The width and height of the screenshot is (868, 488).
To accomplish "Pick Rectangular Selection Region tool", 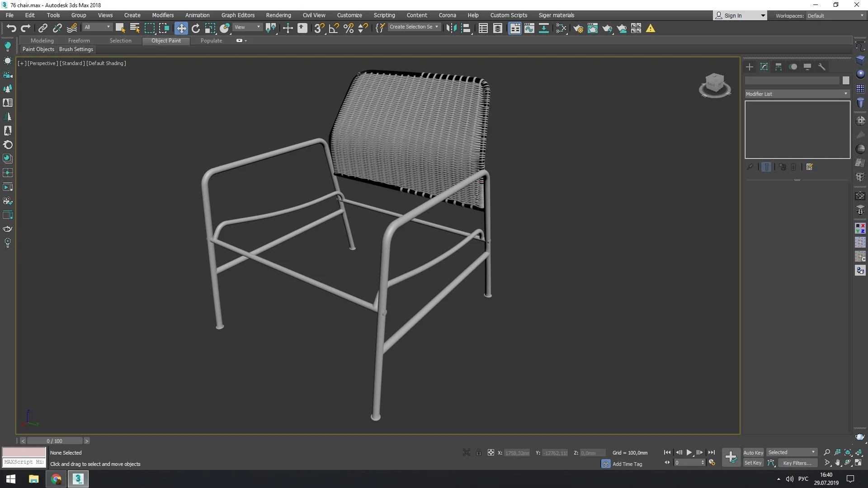I will point(149,28).
